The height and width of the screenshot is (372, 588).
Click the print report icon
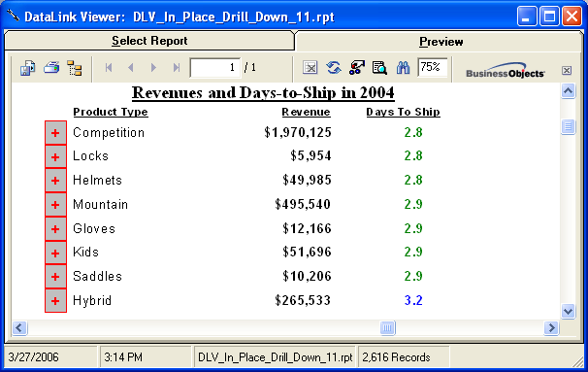51,68
